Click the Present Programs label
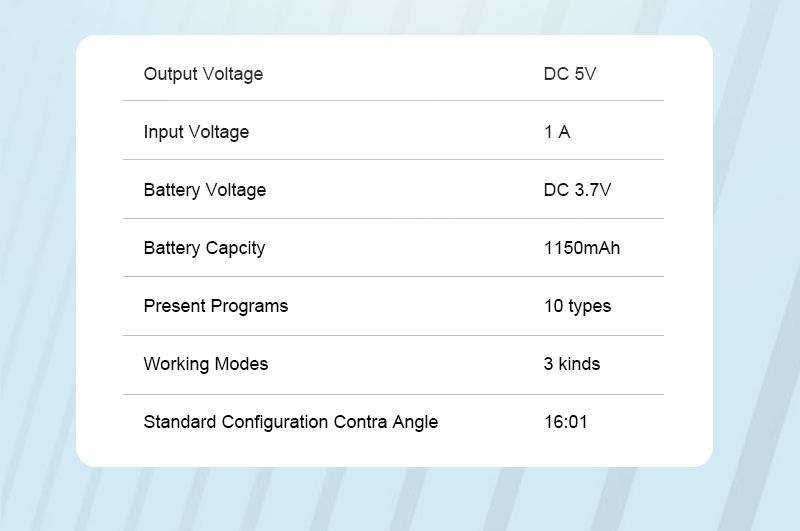The image size is (800, 531). (x=216, y=307)
